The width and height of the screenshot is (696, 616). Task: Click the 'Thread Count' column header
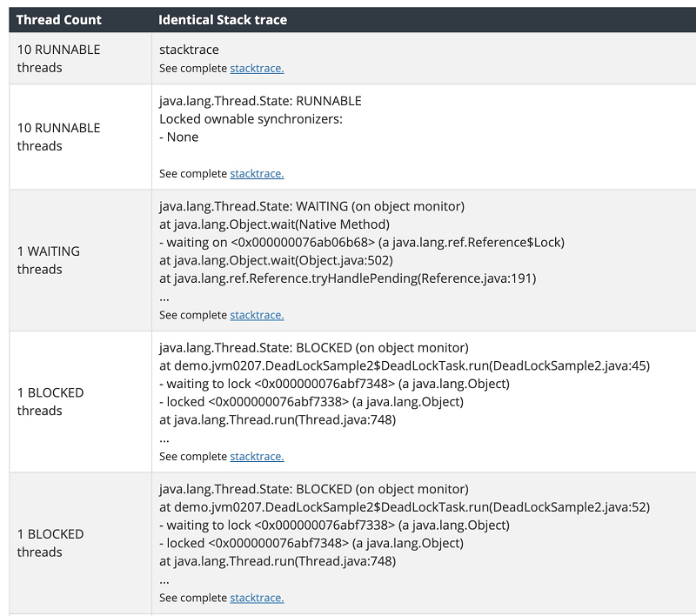tap(59, 19)
